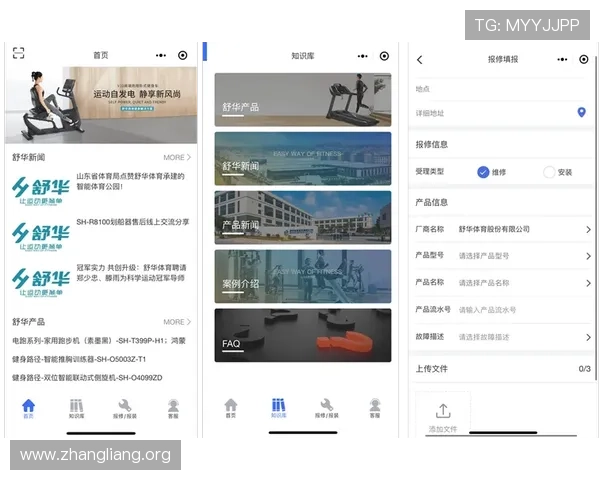Open the 舒华新闻 knowledge card
Viewport: 600px width, 480px height.
point(303,158)
